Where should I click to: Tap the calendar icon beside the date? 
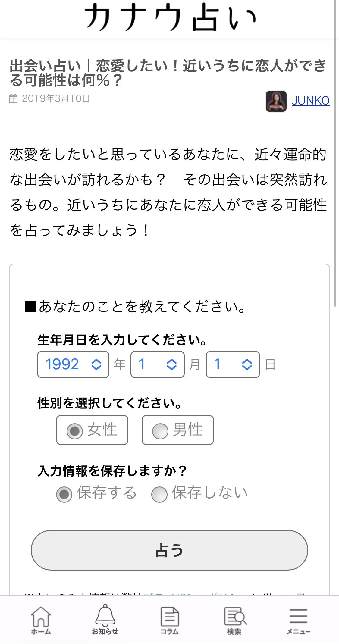pos(13,99)
